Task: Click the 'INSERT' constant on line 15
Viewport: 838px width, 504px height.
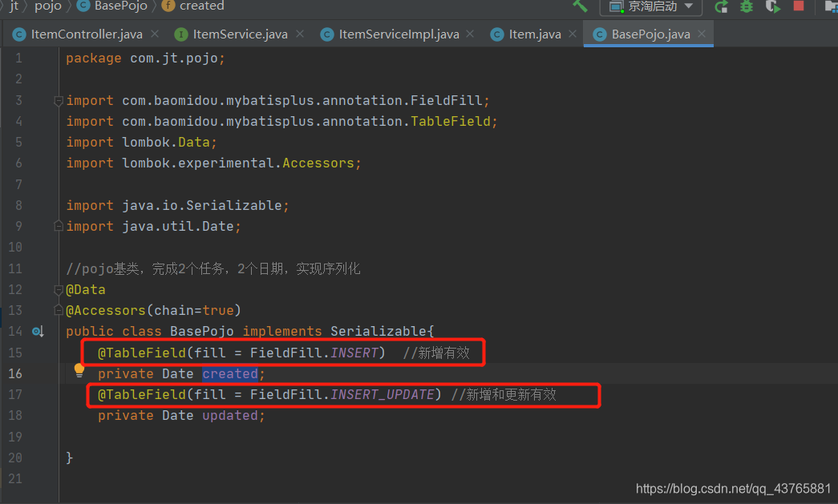Action: point(354,353)
